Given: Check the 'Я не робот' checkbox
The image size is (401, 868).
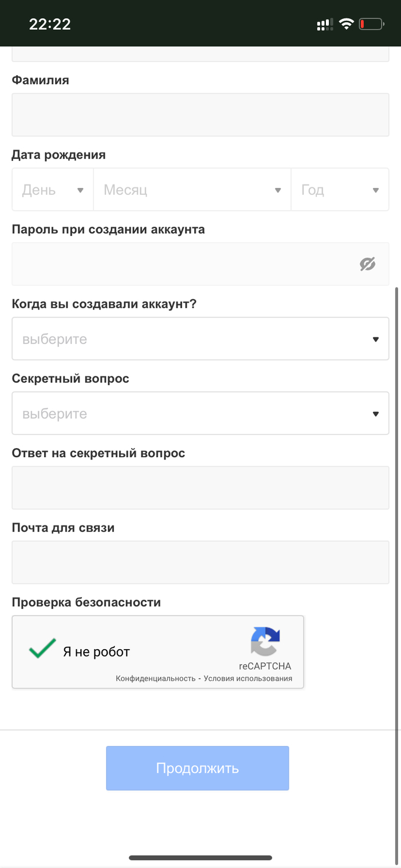Looking at the screenshot, I should (x=43, y=649).
